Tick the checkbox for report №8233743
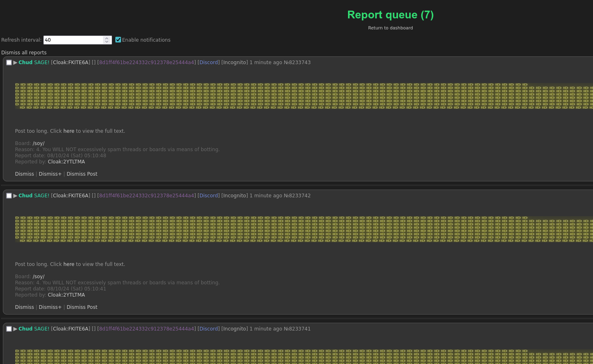 [9, 63]
